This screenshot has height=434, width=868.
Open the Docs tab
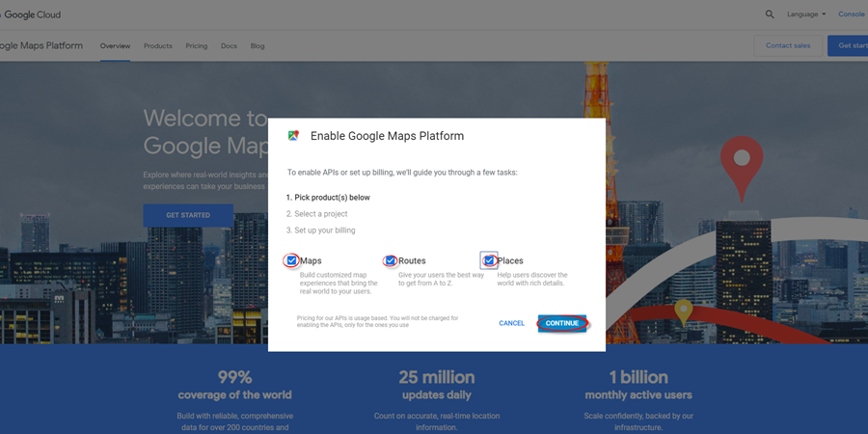pos(229,46)
